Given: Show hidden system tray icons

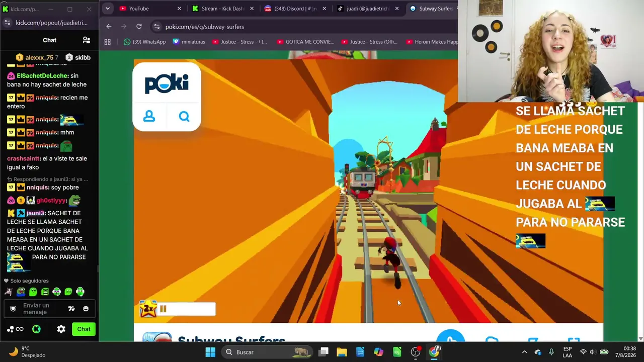Looking at the screenshot, I should click(524, 352).
